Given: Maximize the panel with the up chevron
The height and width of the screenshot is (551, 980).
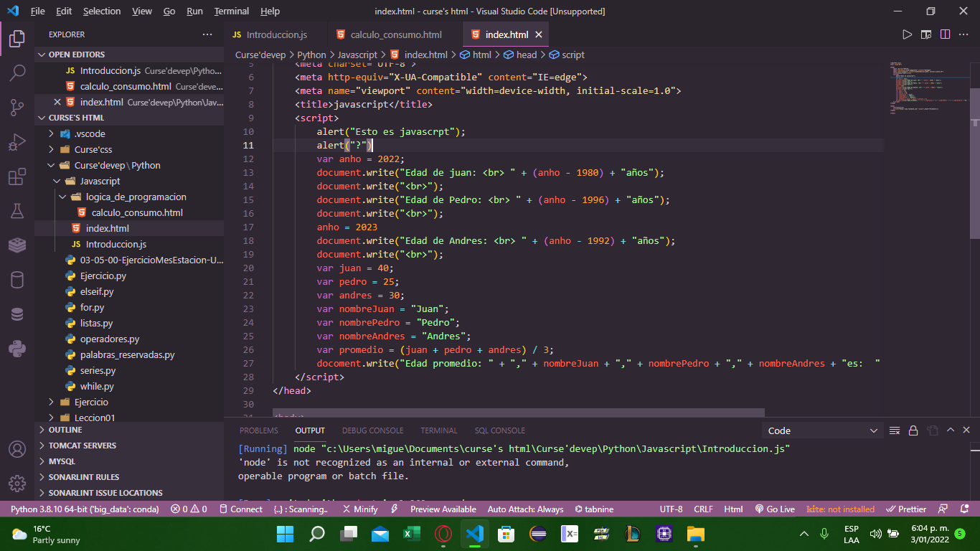Looking at the screenshot, I should pyautogui.click(x=951, y=430).
